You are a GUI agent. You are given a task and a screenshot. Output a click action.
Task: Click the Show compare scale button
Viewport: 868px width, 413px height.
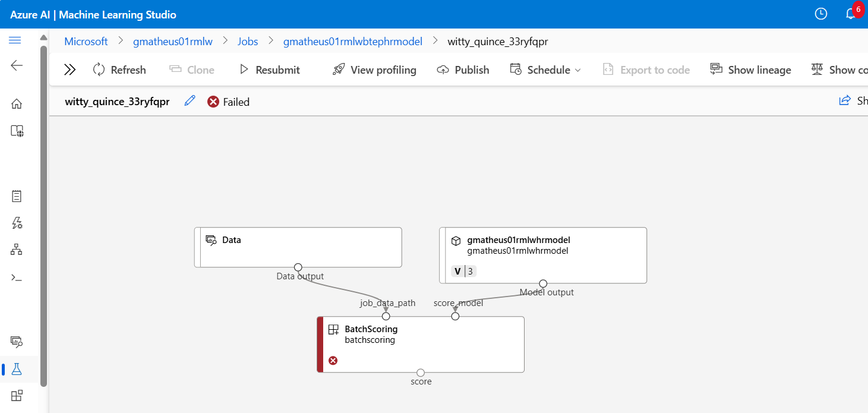click(839, 70)
